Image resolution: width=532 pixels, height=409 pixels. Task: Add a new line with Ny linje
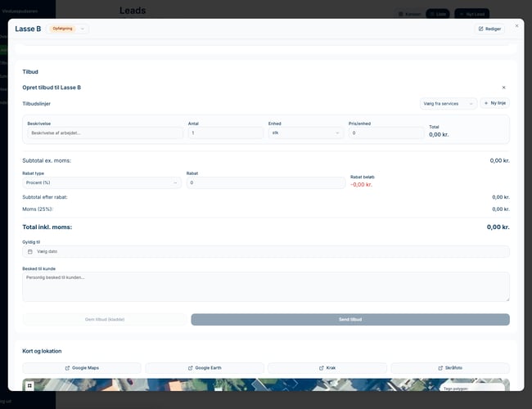point(495,104)
